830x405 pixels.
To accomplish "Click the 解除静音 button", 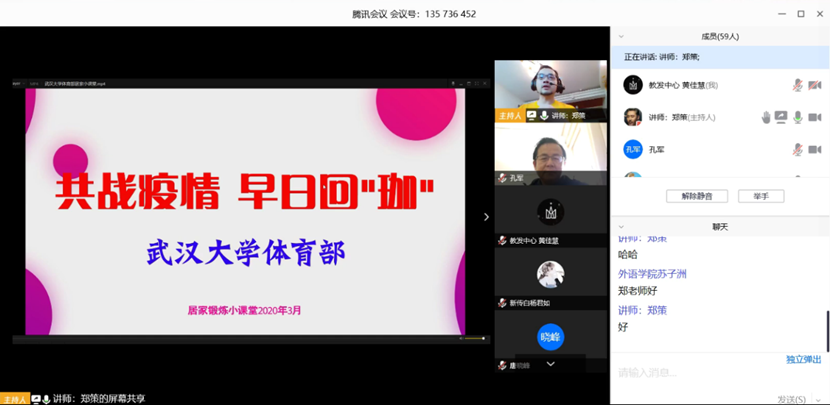I will pos(697,196).
